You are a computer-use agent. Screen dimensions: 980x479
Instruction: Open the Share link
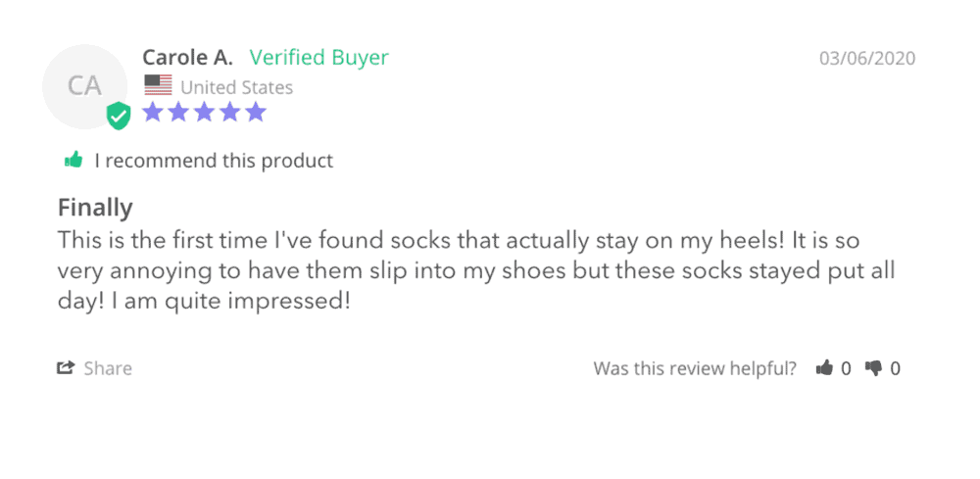[x=107, y=368]
